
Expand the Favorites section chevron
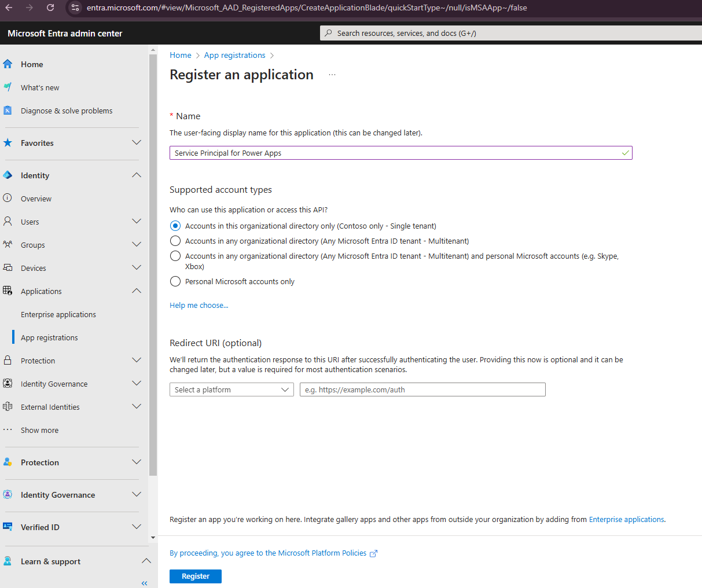coord(137,142)
